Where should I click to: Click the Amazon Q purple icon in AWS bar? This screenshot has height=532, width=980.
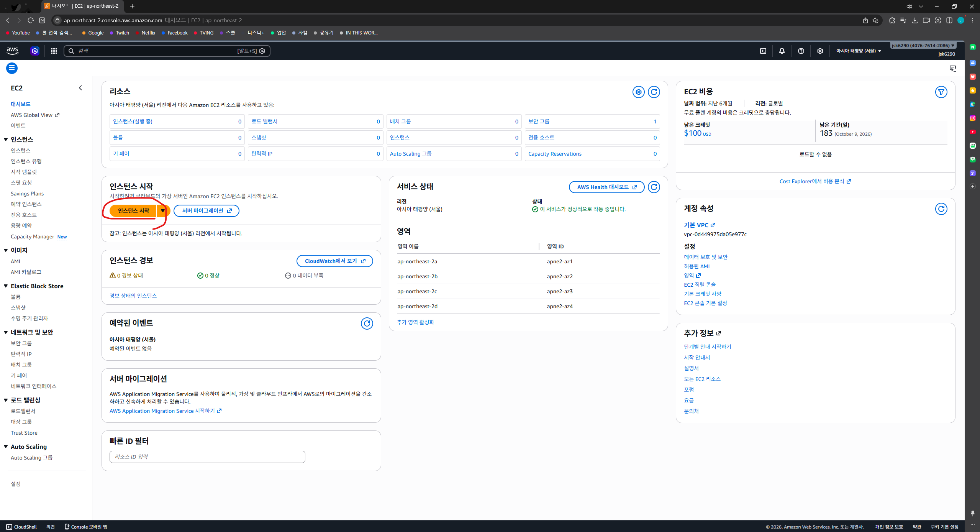click(35, 51)
